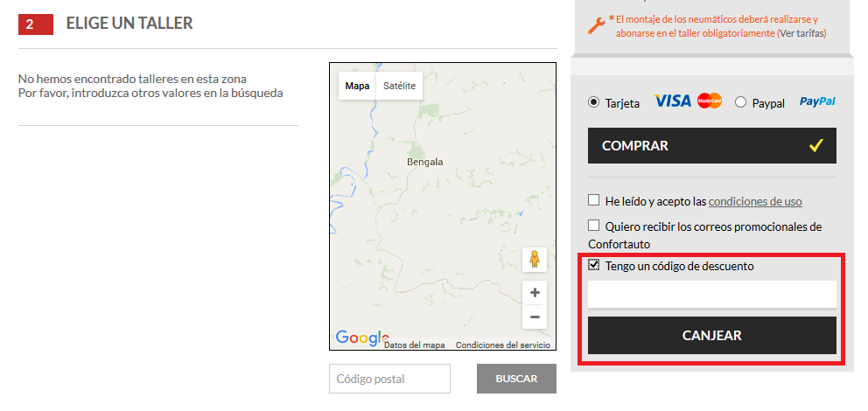Zoom in the map with plus button
Viewport: 868px width, 411px height.
pos(535,293)
